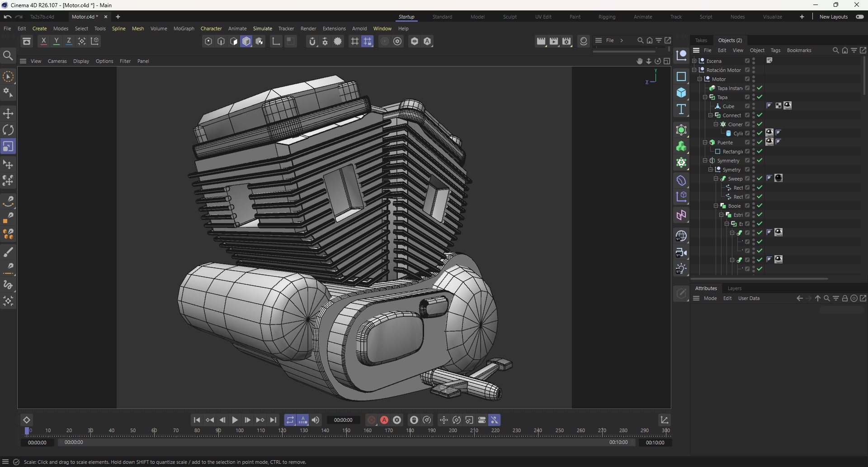Click the Light object icon
868x467 pixels.
point(681,269)
